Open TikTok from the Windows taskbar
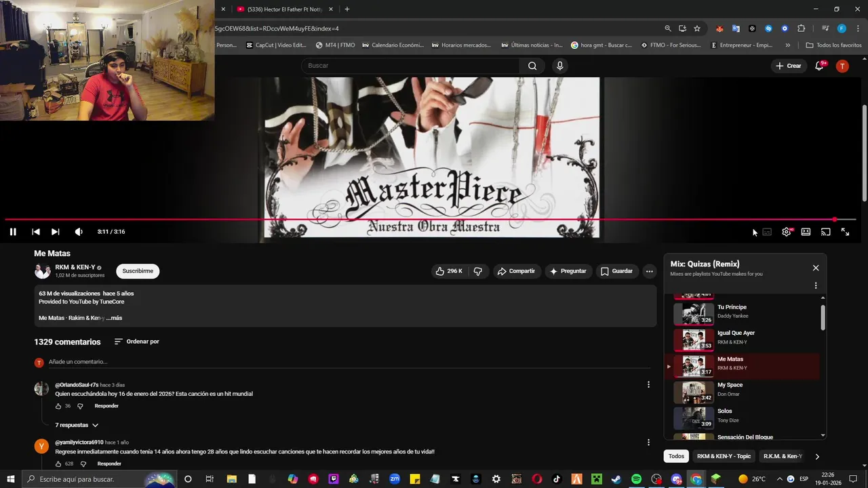 coord(557,479)
